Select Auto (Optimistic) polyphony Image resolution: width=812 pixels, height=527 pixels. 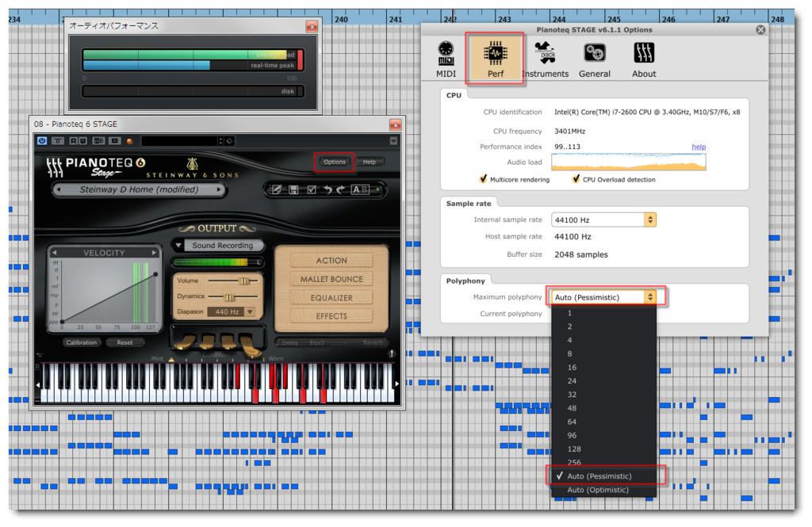point(603,490)
